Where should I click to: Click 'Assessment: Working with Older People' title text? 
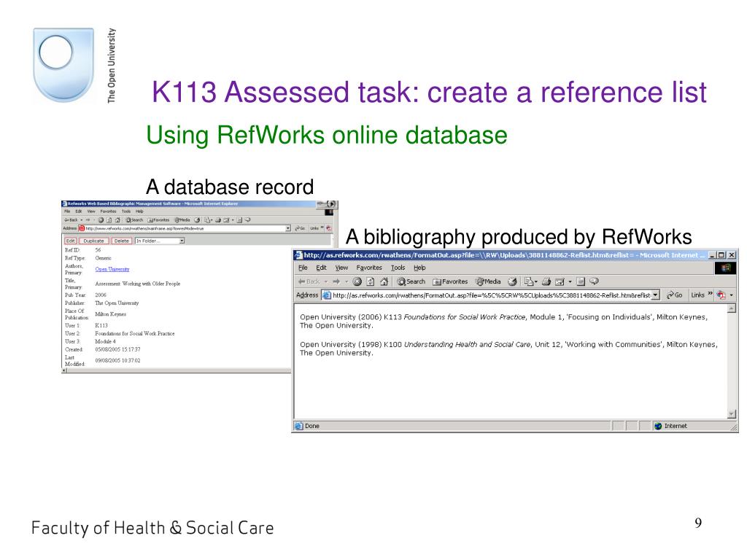pyautogui.click(x=138, y=284)
